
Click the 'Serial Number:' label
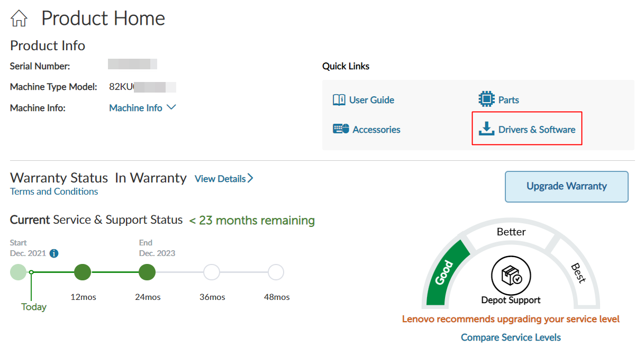pos(40,66)
